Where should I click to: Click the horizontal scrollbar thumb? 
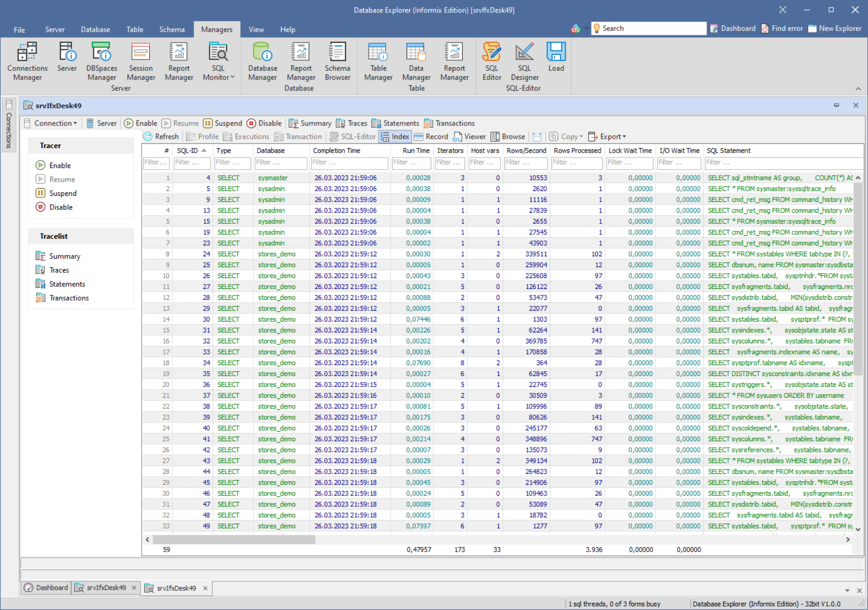point(234,539)
